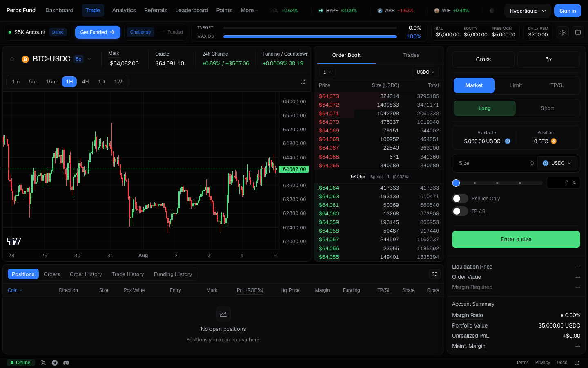Image resolution: width=588 pixels, height=368 pixels.
Task: Favorite BTC-USDC with the star icon
Action: point(12,59)
